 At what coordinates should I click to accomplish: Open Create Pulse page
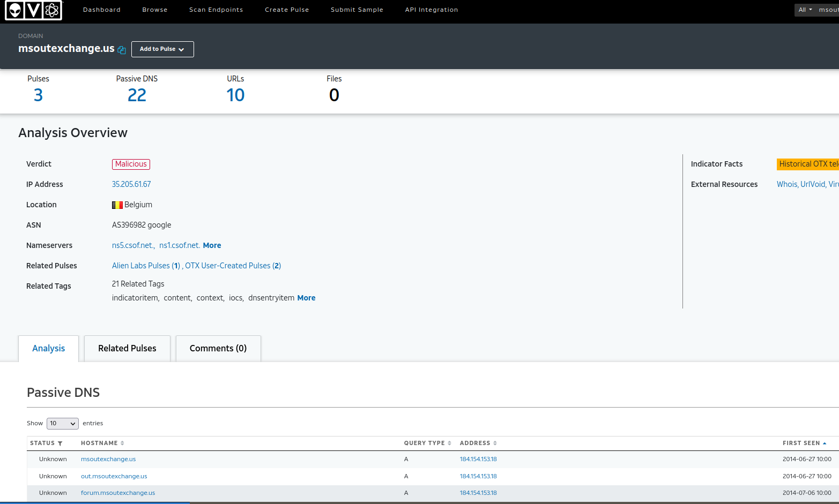(x=287, y=10)
